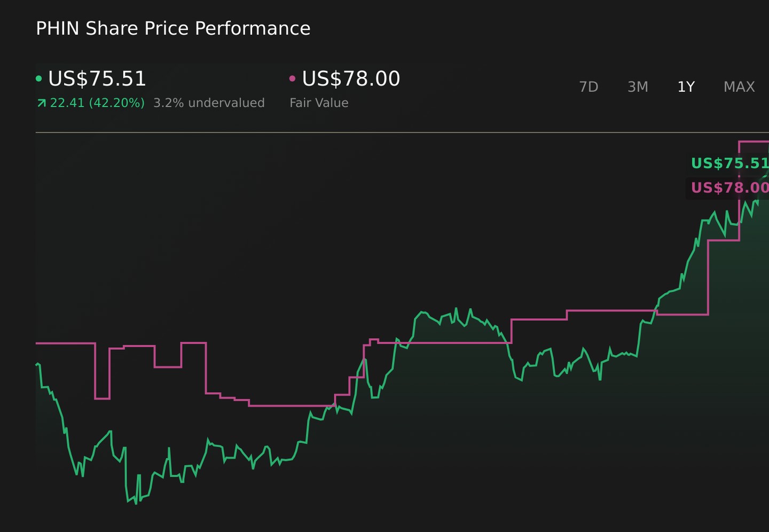Click the pink fair value dot
The height and width of the screenshot is (532, 769).
292,79
